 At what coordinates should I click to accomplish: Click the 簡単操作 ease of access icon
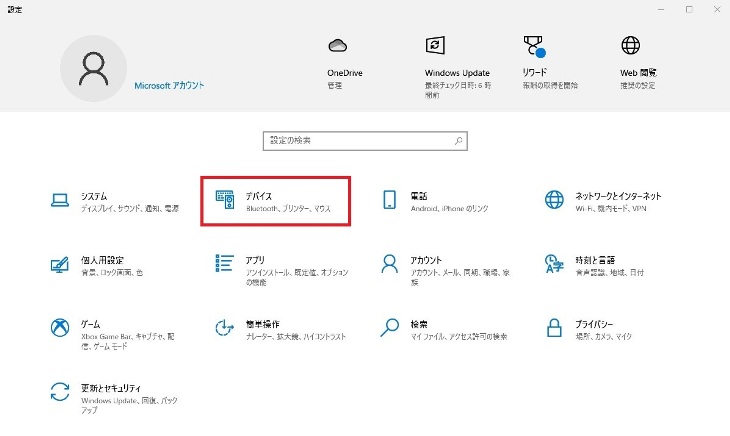(224, 327)
